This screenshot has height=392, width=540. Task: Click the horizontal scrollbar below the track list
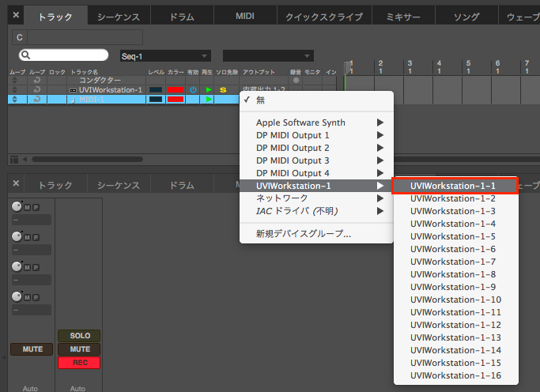coord(88,160)
